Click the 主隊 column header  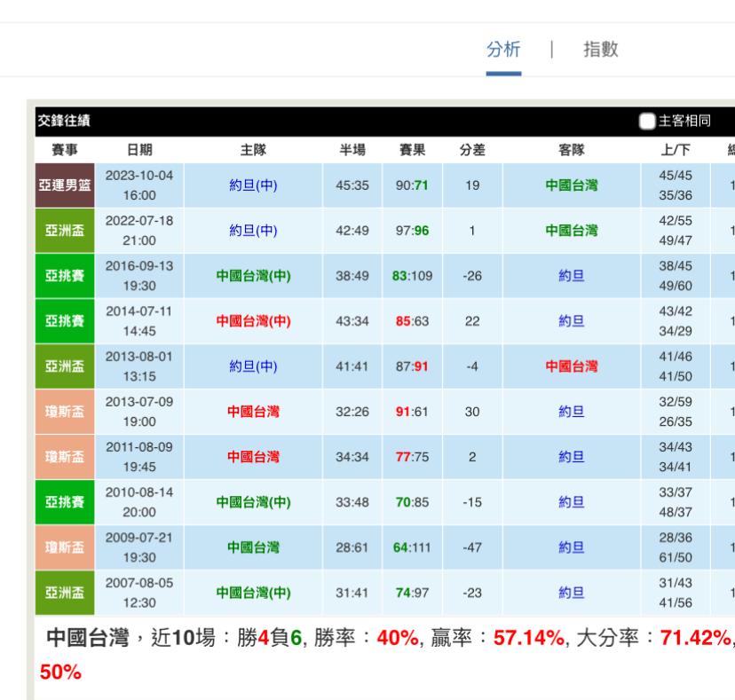pyautogui.click(x=253, y=150)
